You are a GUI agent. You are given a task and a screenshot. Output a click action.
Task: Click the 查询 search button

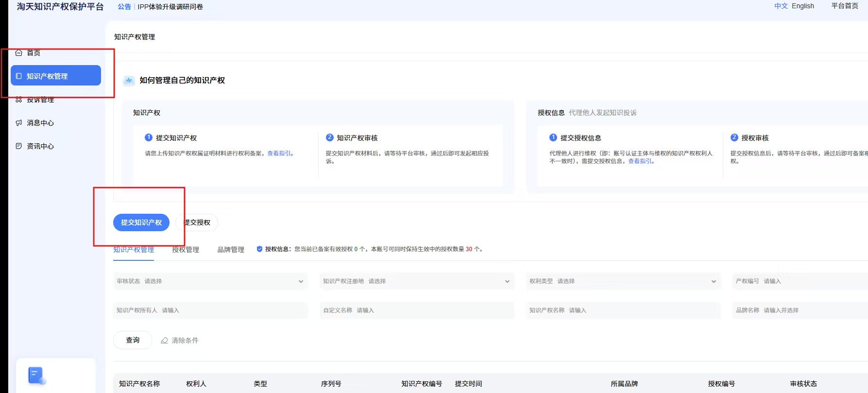[x=133, y=340]
